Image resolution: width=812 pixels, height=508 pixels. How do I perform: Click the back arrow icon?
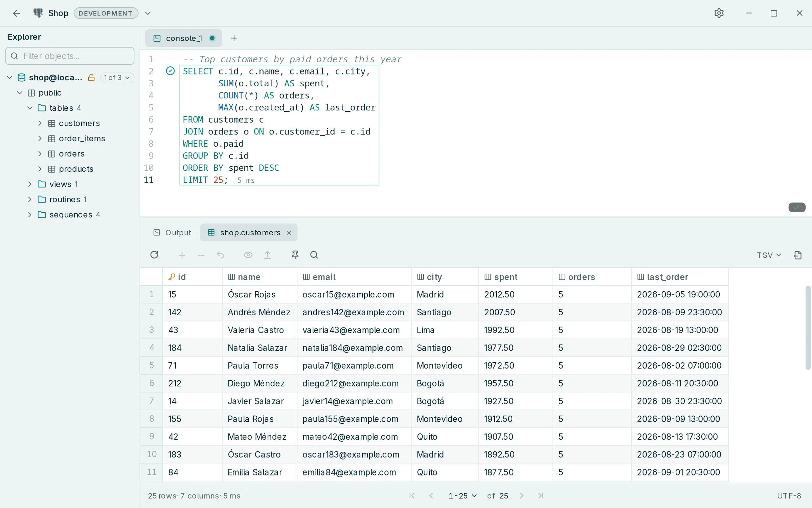click(16, 13)
